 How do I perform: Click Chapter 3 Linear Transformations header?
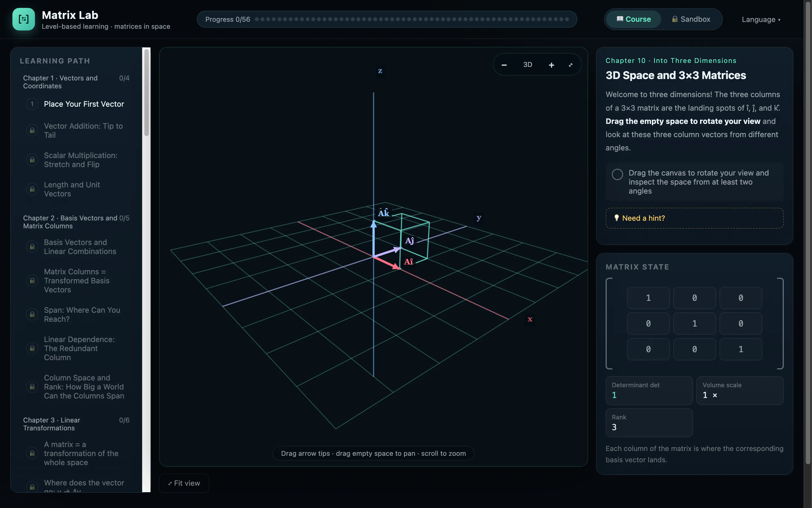click(76, 424)
